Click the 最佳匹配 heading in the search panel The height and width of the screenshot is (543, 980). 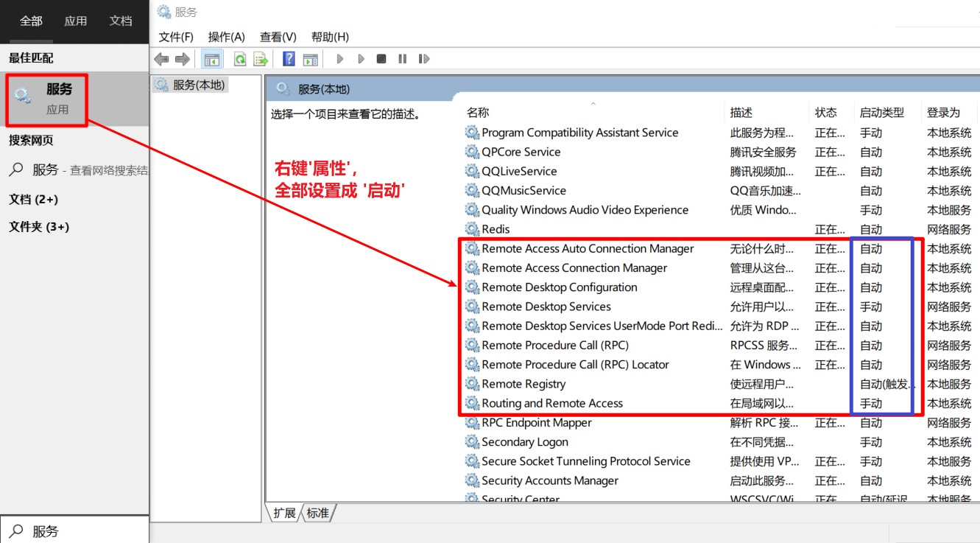click(x=31, y=58)
